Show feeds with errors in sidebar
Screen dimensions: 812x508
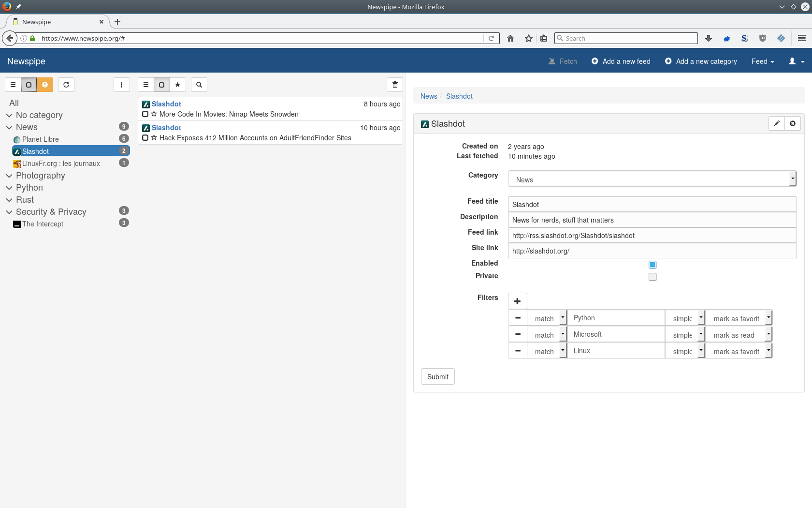pos(45,85)
